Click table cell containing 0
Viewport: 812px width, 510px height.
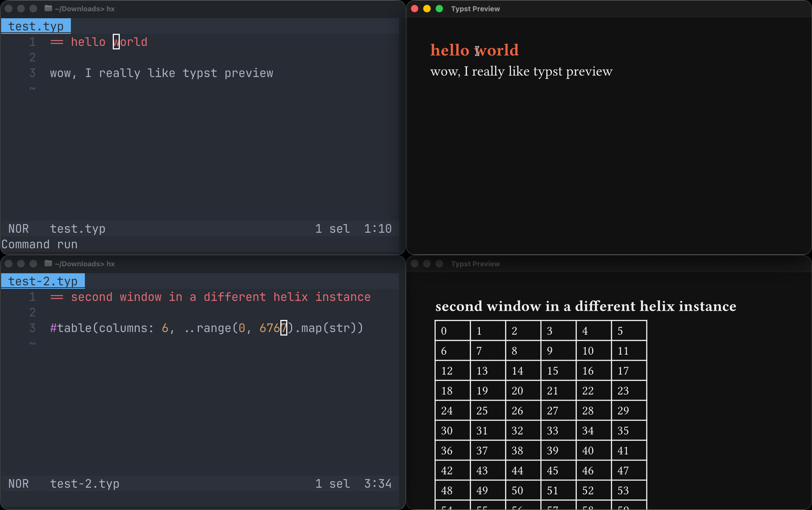[452, 331]
